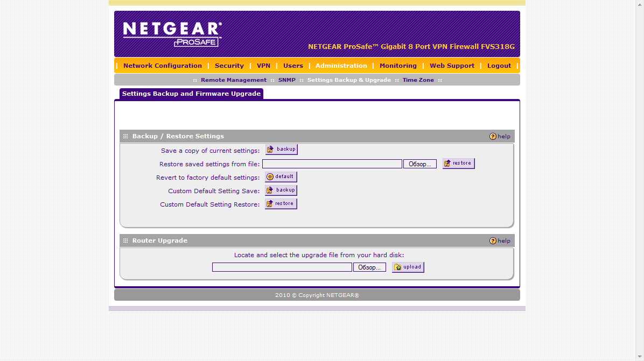Click backup button for Custom Default Setting Save
644x361 pixels.
pyautogui.click(x=281, y=190)
